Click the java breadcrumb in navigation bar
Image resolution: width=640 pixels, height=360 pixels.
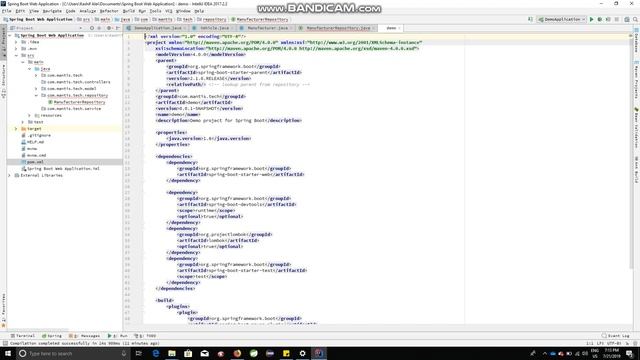(122, 19)
